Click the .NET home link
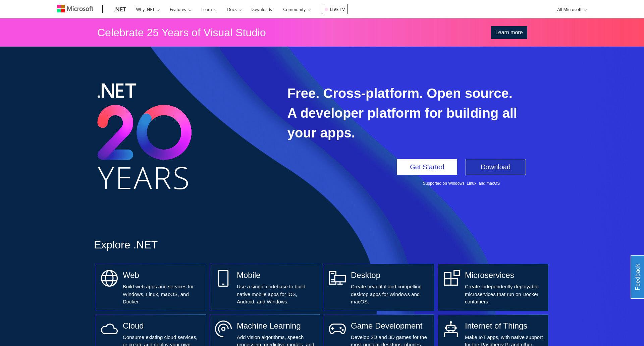Viewport: 644px width, 346px height. pos(120,9)
